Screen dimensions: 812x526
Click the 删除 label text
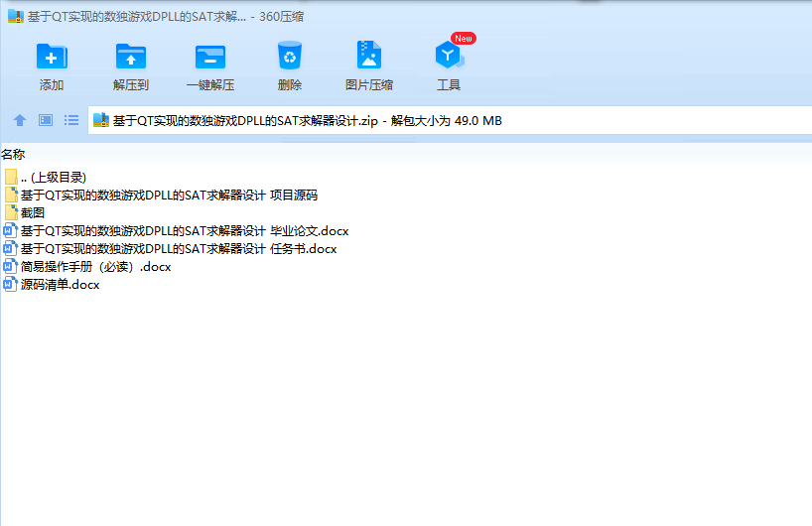(290, 85)
